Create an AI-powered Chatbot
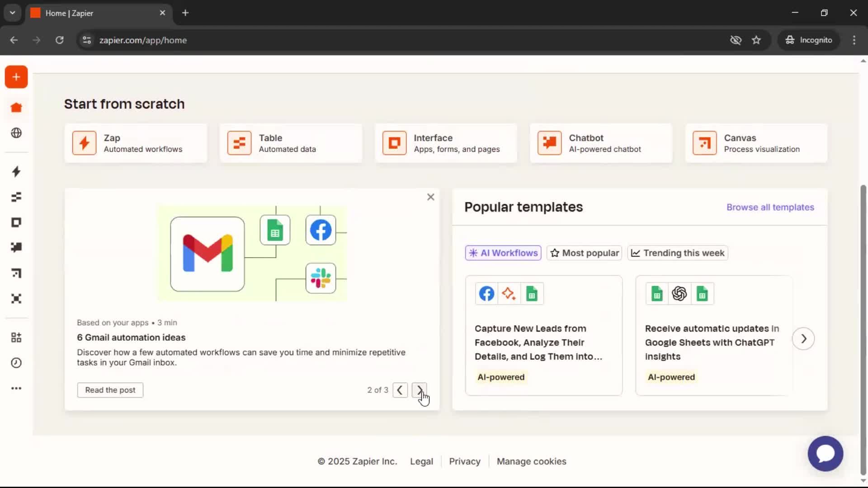Screen dimensions: 868x488 tap(601, 143)
